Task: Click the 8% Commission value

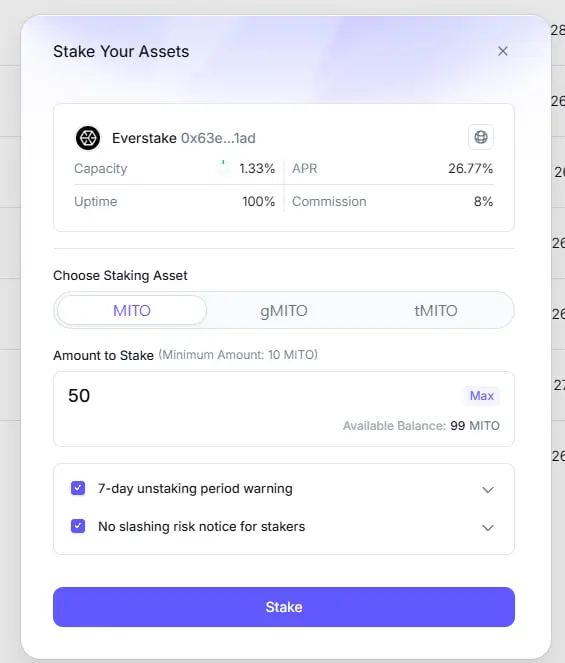Action: 483,202
